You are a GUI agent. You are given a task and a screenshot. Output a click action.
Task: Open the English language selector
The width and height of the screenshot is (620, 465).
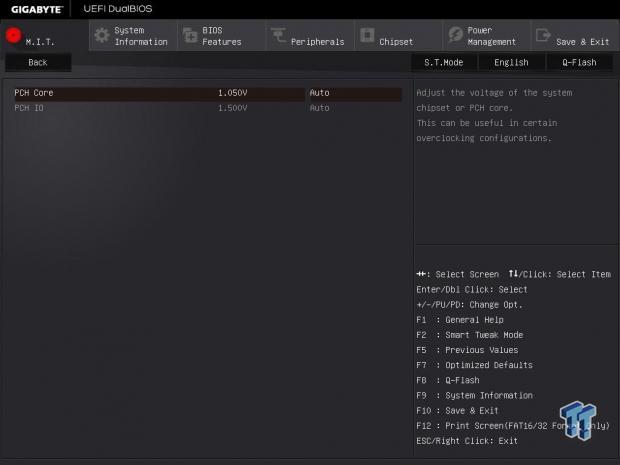[511, 62]
